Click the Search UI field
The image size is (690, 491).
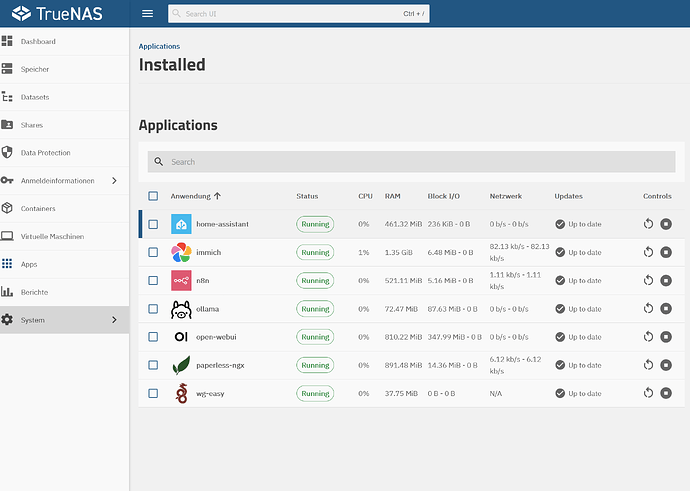[299, 14]
